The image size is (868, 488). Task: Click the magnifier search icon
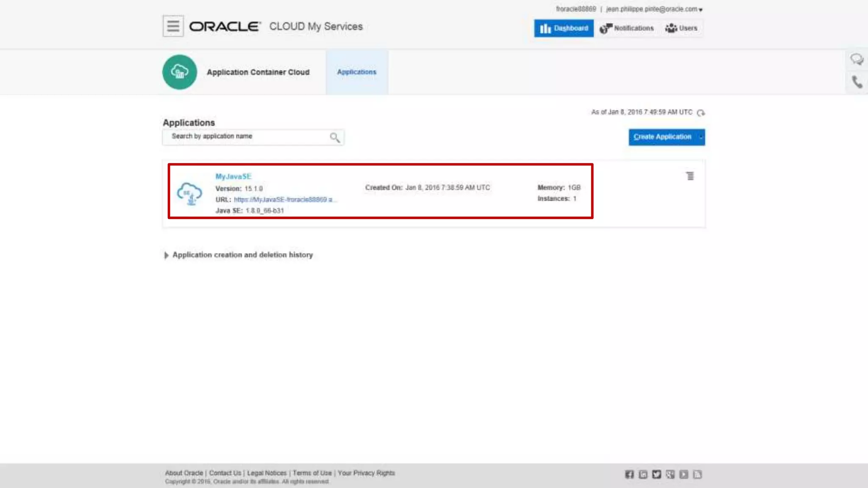pyautogui.click(x=334, y=137)
